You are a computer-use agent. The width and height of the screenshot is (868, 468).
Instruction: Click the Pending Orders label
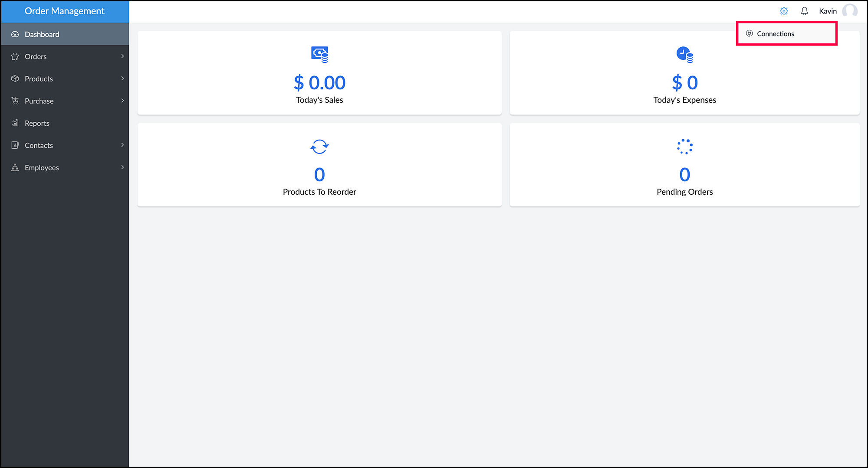pos(685,192)
